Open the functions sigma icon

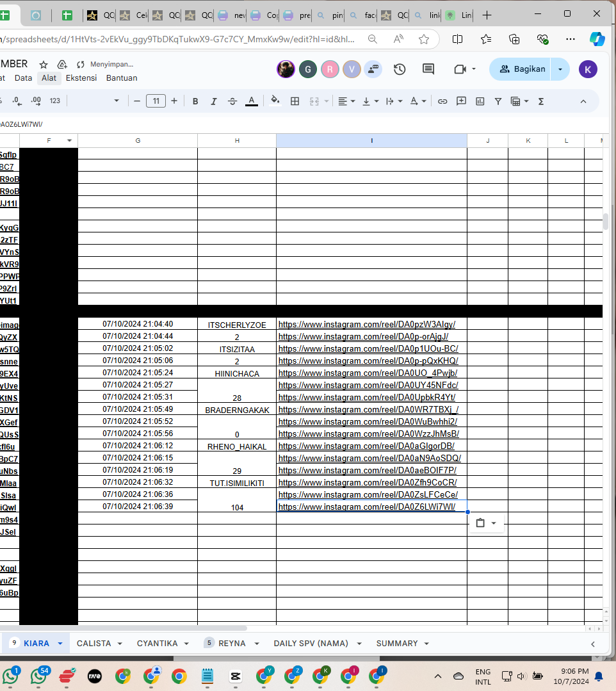[541, 101]
